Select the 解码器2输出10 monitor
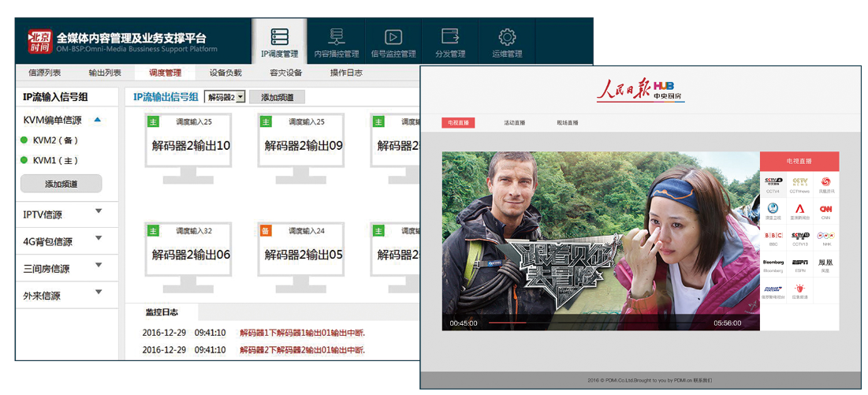868x395 pixels. click(x=190, y=145)
